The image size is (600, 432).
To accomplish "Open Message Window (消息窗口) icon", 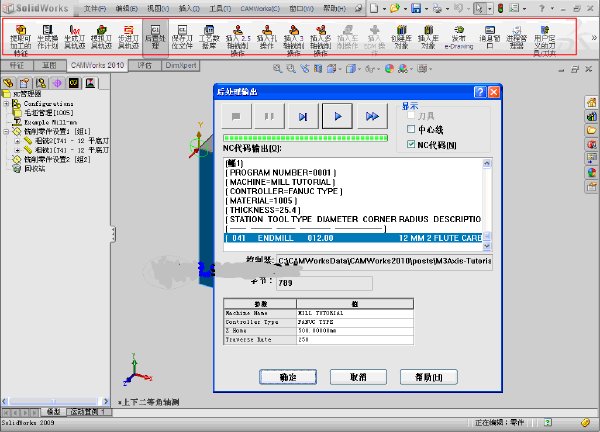I will click(x=489, y=37).
